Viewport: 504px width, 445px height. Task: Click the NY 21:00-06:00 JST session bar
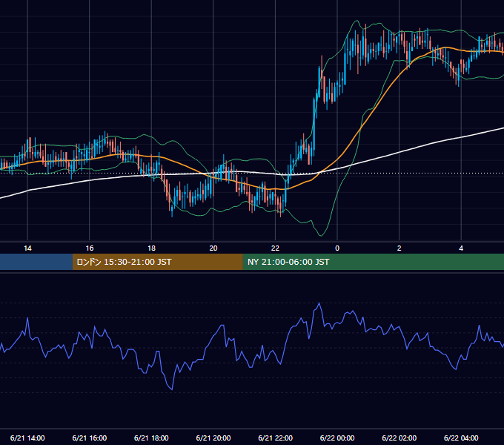pyautogui.click(x=373, y=262)
